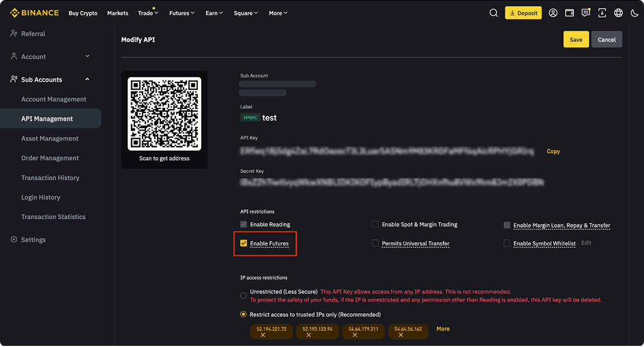This screenshot has width=644, height=347.
Task: Enable Spot & Margin Trading
Action: 375,224
